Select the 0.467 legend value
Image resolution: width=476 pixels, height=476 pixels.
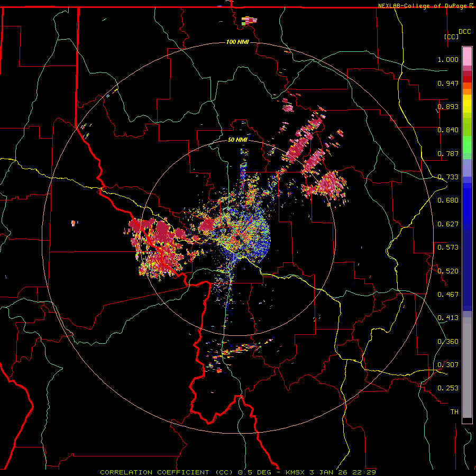[448, 295]
